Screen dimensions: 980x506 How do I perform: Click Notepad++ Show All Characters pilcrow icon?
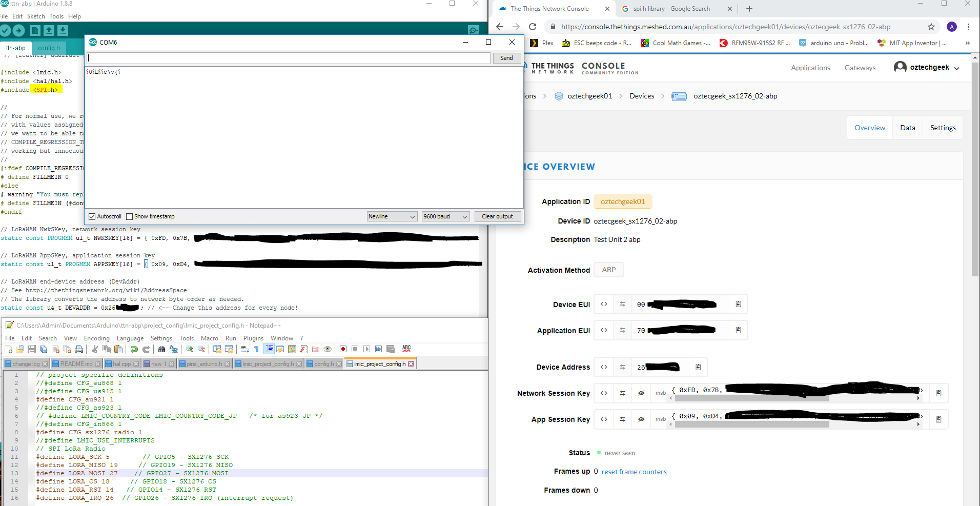(x=257, y=349)
